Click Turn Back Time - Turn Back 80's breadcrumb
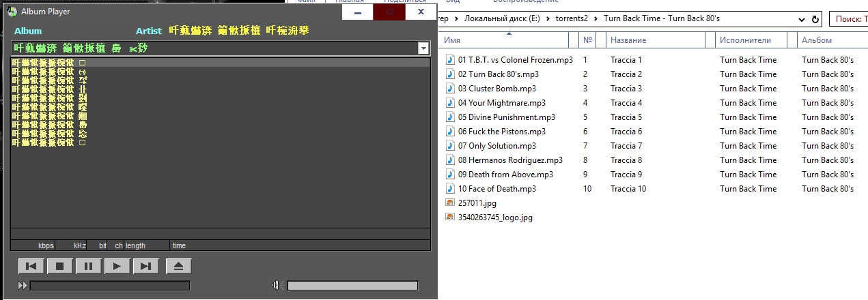Image resolution: width=868 pixels, height=300 pixels. [x=662, y=19]
